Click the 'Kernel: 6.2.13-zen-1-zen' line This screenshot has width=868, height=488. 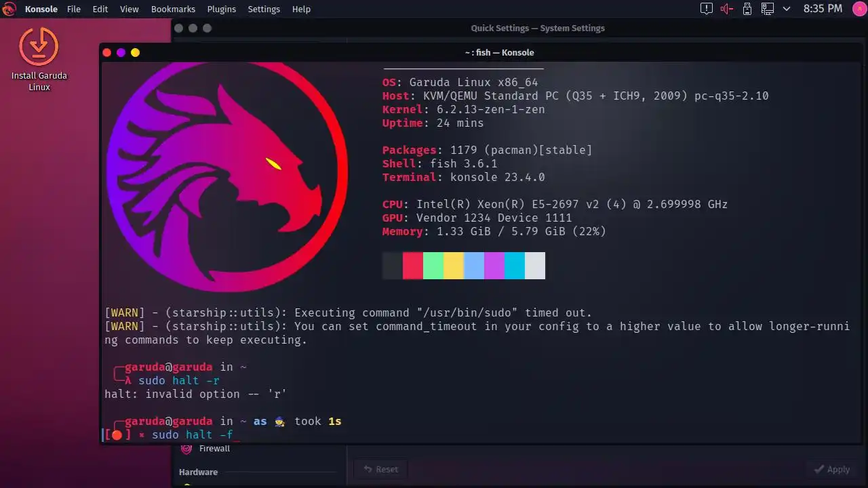point(464,109)
